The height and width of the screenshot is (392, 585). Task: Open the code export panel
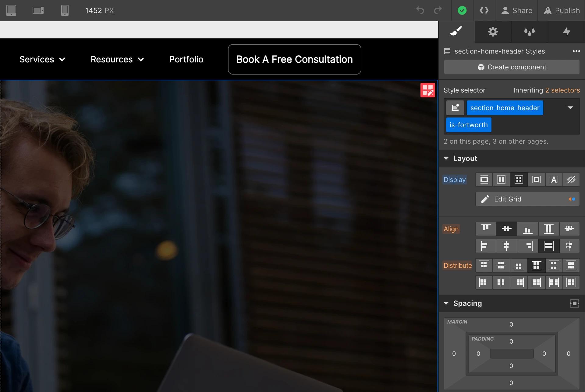(484, 10)
